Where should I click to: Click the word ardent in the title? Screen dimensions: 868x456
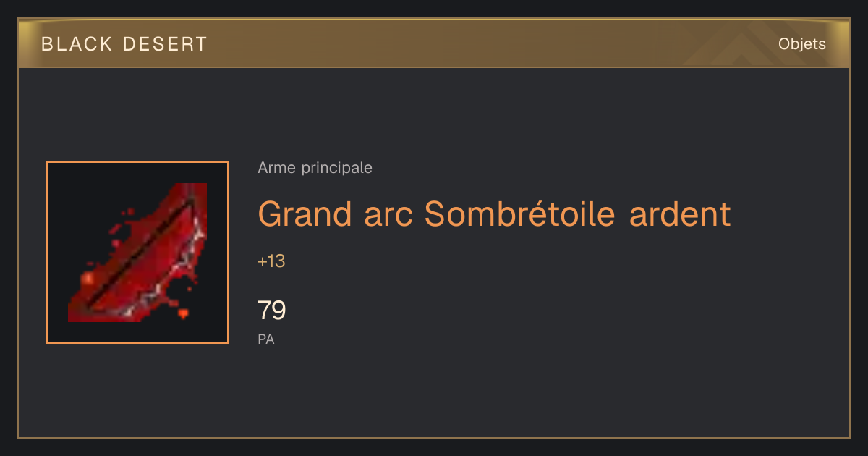point(680,214)
